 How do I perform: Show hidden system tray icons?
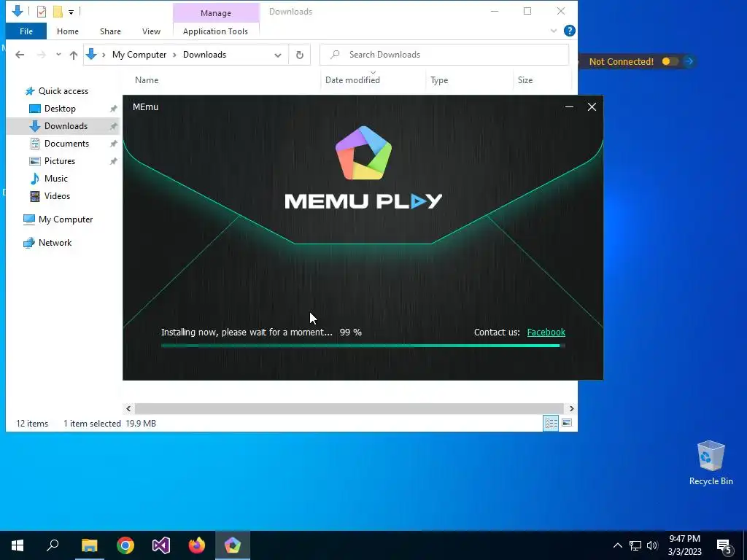point(617,545)
